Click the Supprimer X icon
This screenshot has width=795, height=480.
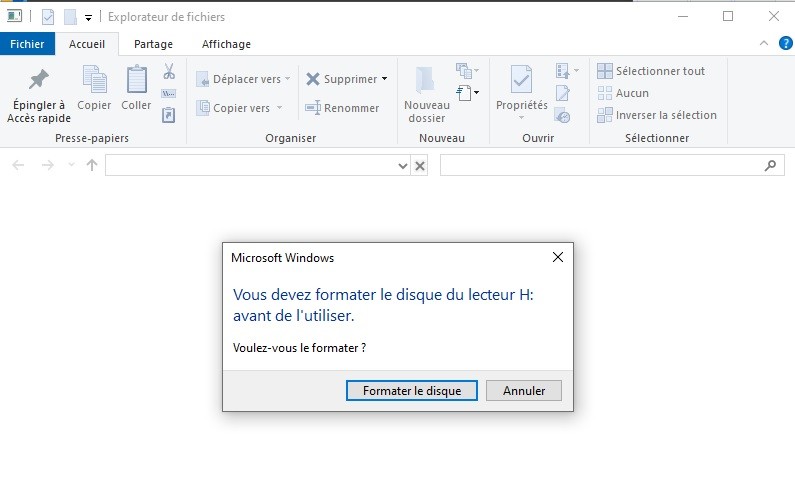click(313, 79)
